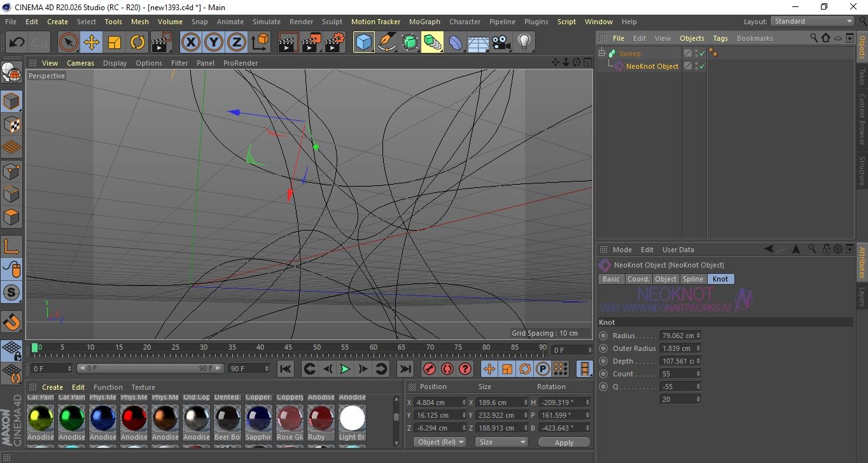Go to end of animation
The height and width of the screenshot is (463, 868).
point(405,369)
